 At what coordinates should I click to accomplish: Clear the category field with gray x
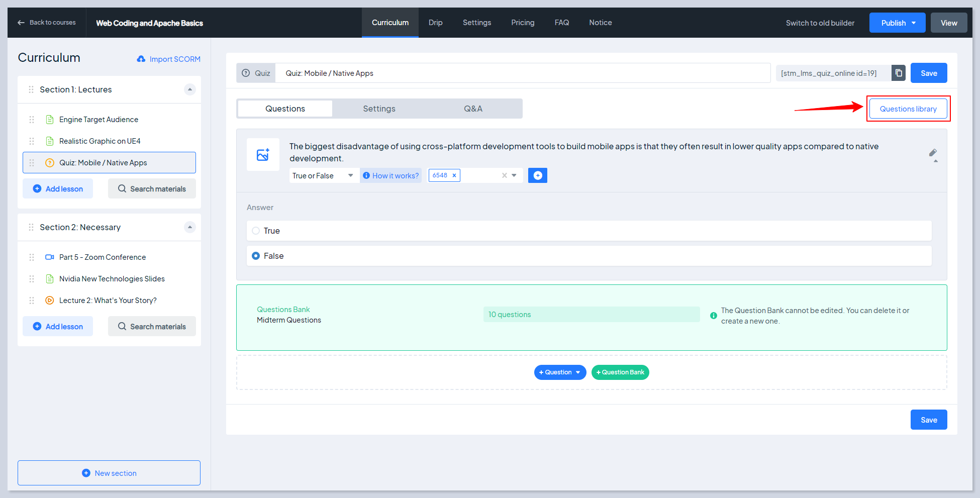pos(504,175)
